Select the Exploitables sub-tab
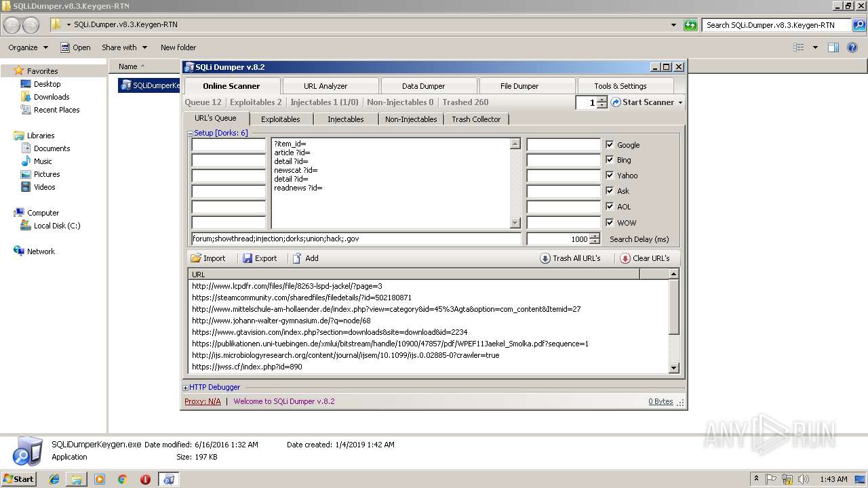Screen dimensions: 868x488 [281, 119]
